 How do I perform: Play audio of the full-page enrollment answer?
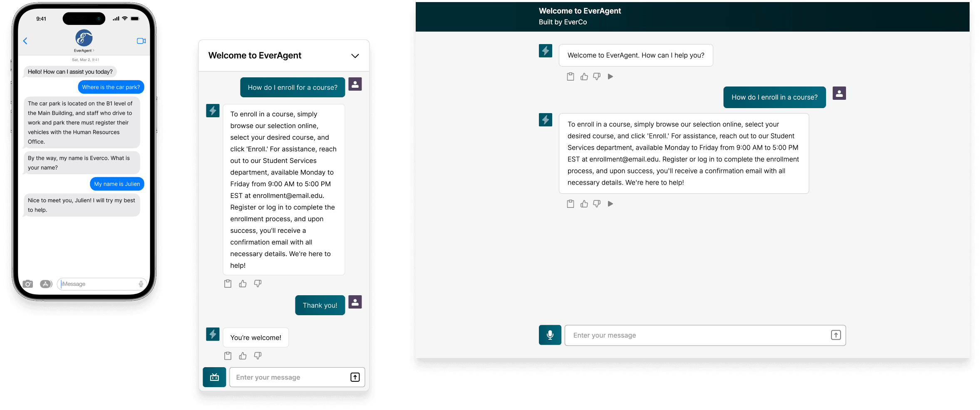click(610, 204)
